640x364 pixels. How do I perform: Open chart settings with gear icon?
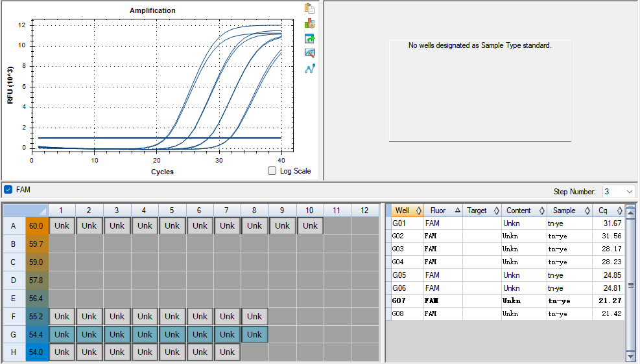click(x=309, y=23)
